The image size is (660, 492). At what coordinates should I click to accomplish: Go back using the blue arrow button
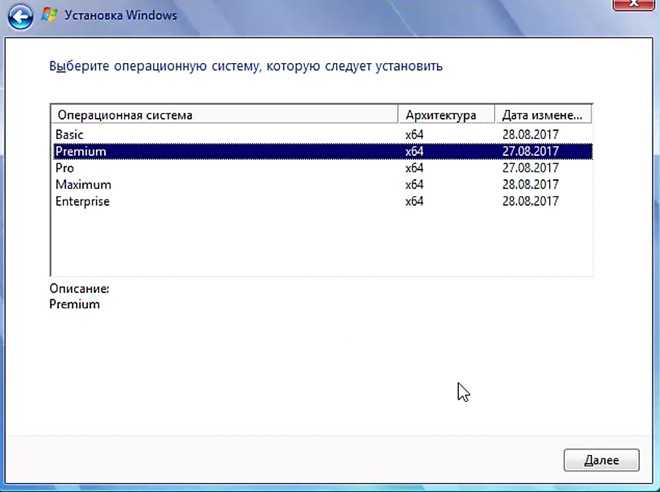click(x=20, y=17)
